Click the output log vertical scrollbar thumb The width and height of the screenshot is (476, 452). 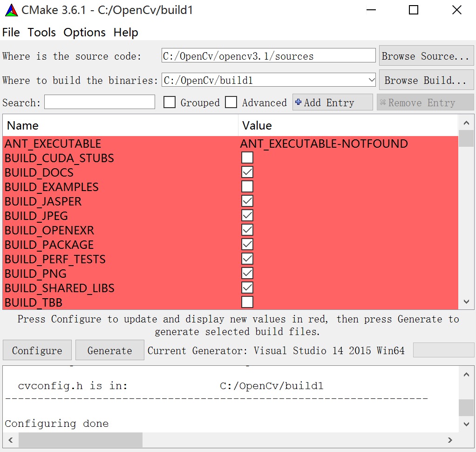[x=466, y=408]
